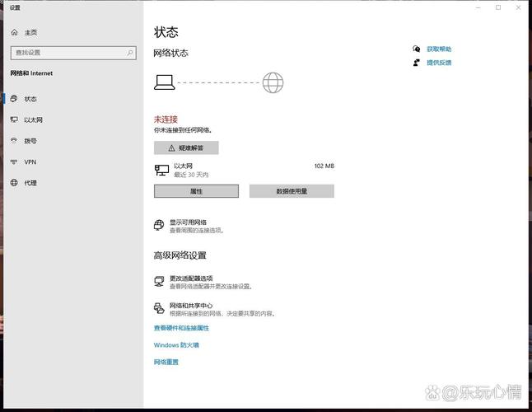Open 网络和共享中心 option

point(214,309)
